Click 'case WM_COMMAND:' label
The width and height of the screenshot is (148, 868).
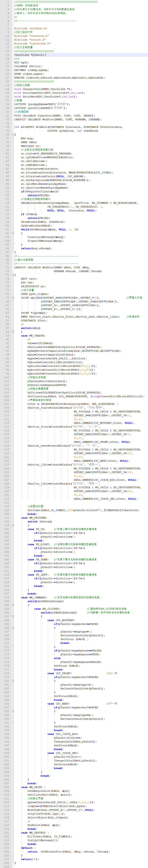click(34, 597)
